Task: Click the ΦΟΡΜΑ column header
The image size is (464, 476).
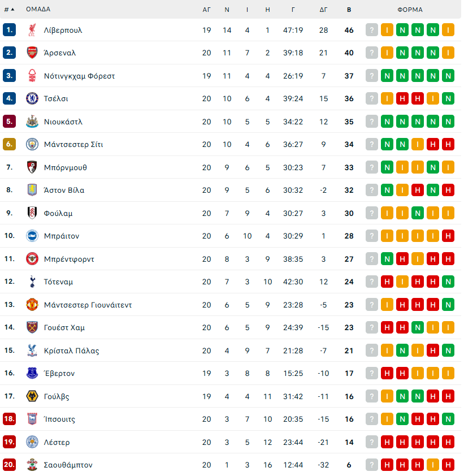Action: pyautogui.click(x=410, y=9)
